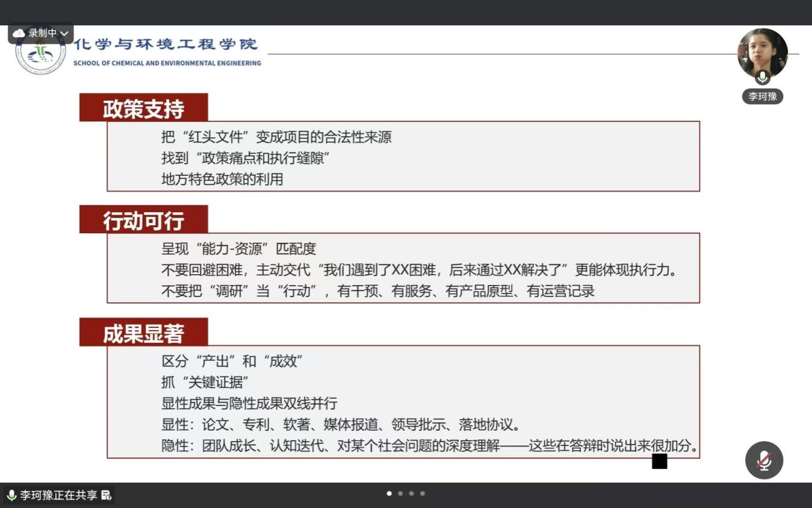Expand the 录制中 recording dropdown arrow
Viewport: 812px width, 508px height.
pyautogui.click(x=64, y=34)
